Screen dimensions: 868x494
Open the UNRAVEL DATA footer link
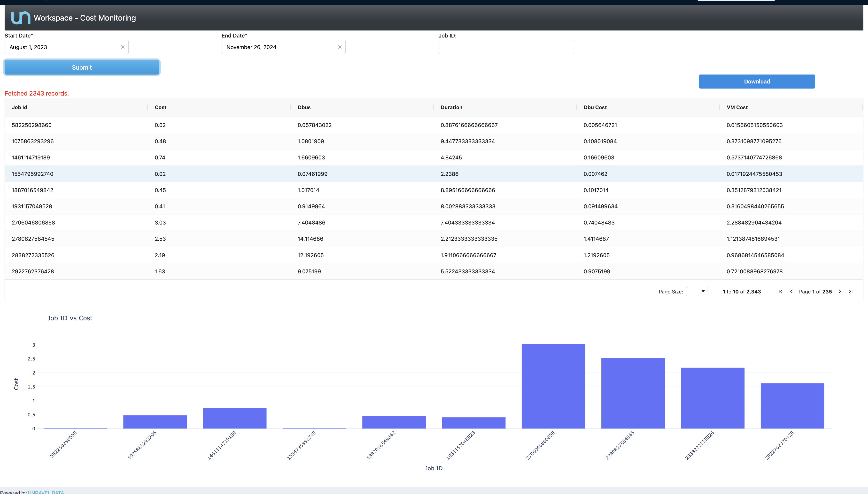click(46, 492)
